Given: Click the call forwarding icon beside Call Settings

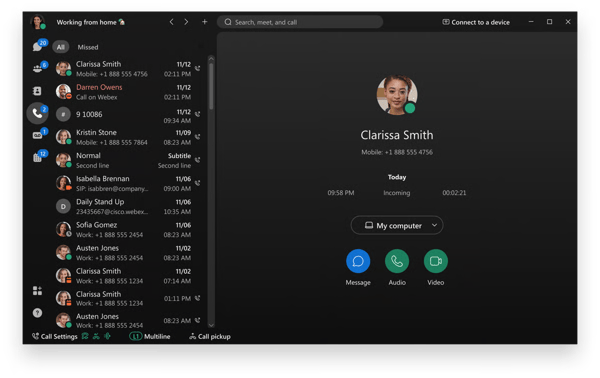Looking at the screenshot, I should pyautogui.click(x=85, y=336).
